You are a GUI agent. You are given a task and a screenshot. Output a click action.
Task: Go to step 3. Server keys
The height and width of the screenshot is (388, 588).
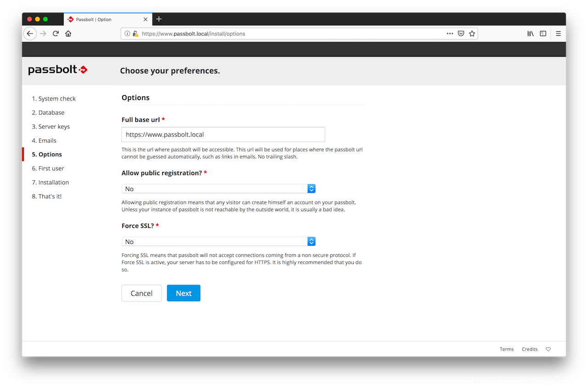tap(51, 127)
